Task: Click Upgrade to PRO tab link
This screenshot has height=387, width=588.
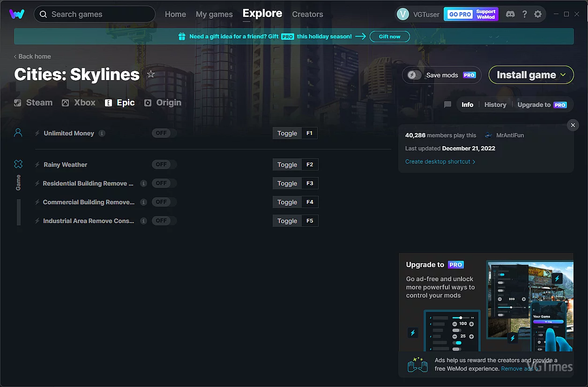Action: click(x=542, y=104)
